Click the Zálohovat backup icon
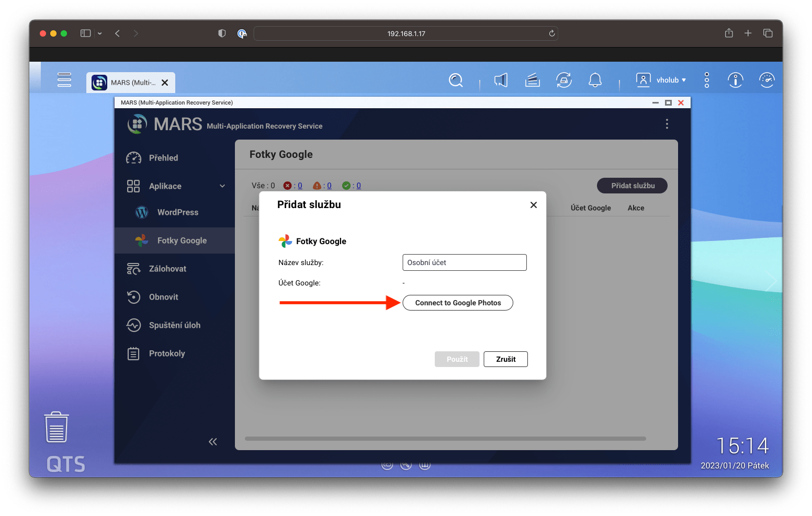 pos(133,269)
